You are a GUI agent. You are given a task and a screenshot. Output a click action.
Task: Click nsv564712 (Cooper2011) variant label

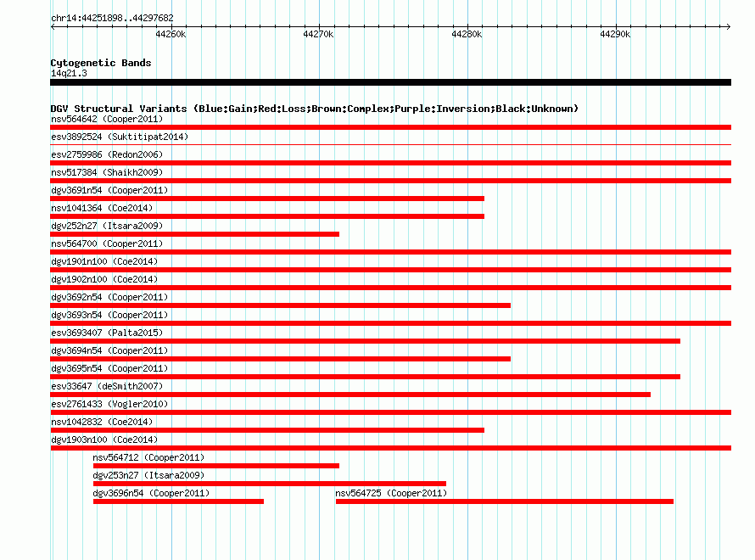148,457
